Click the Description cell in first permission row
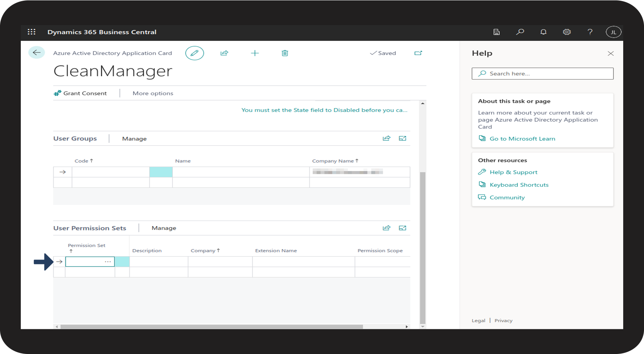 159,262
